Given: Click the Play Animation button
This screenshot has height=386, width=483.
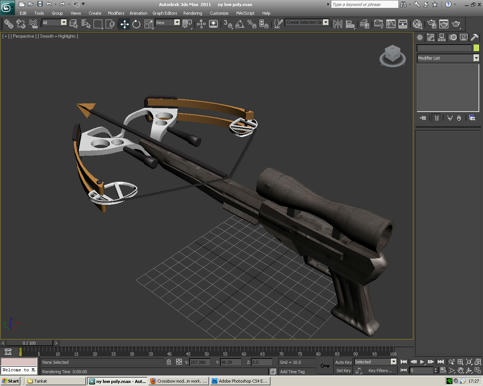Looking at the screenshot, I should [x=422, y=362].
